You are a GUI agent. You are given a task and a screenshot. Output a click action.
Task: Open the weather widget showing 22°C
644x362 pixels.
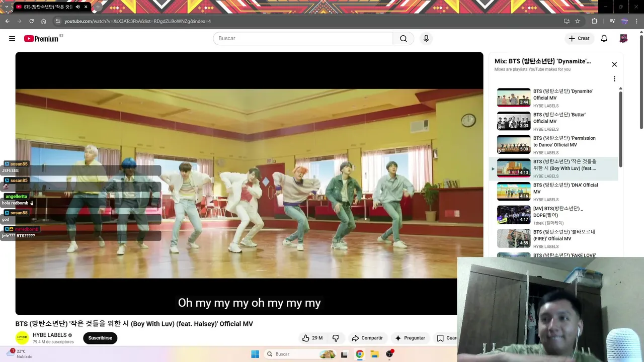click(20, 354)
